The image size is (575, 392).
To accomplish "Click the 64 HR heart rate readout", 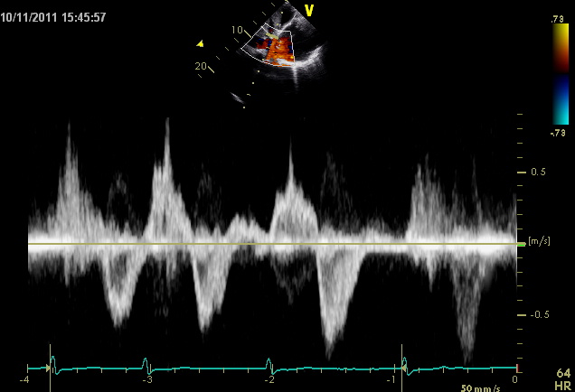I will tap(563, 378).
